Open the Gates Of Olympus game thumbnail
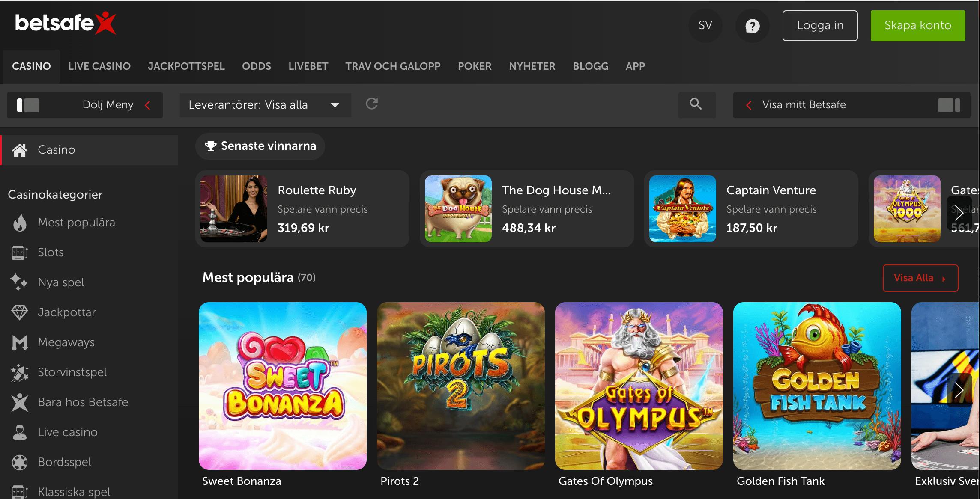 (x=639, y=386)
